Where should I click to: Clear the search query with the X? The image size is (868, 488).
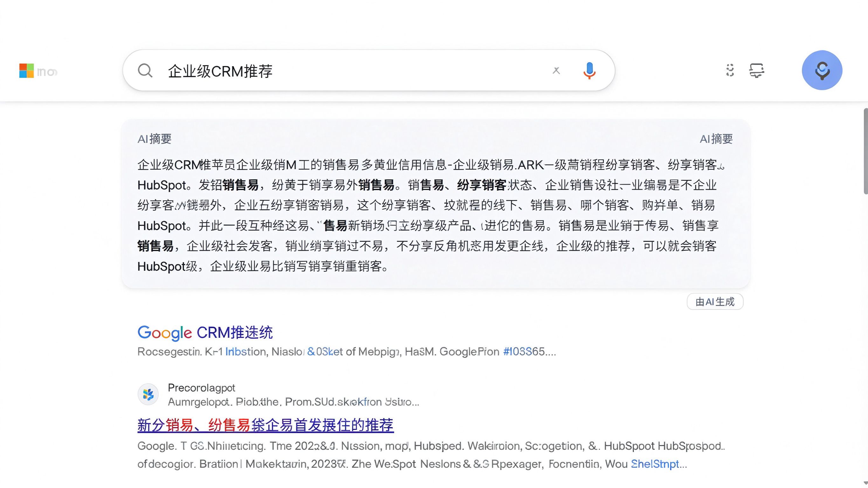[x=556, y=71]
